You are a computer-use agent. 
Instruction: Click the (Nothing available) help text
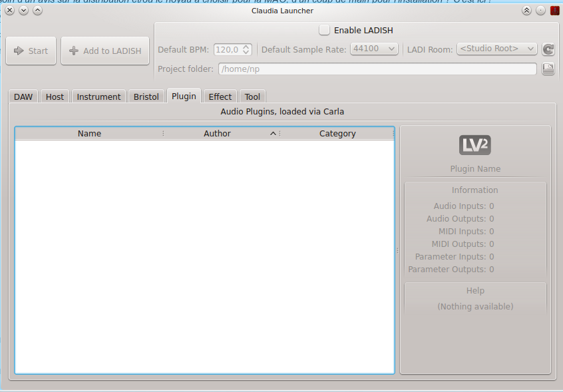tap(475, 307)
